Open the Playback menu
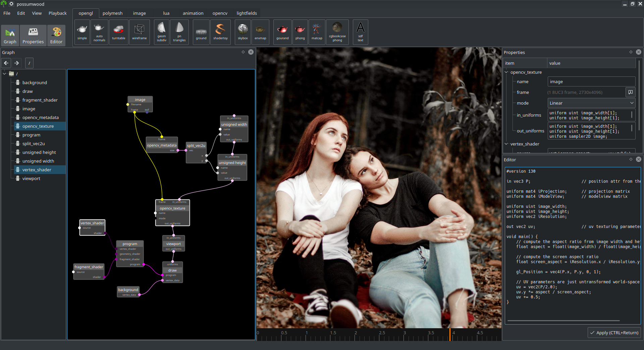 [57, 13]
